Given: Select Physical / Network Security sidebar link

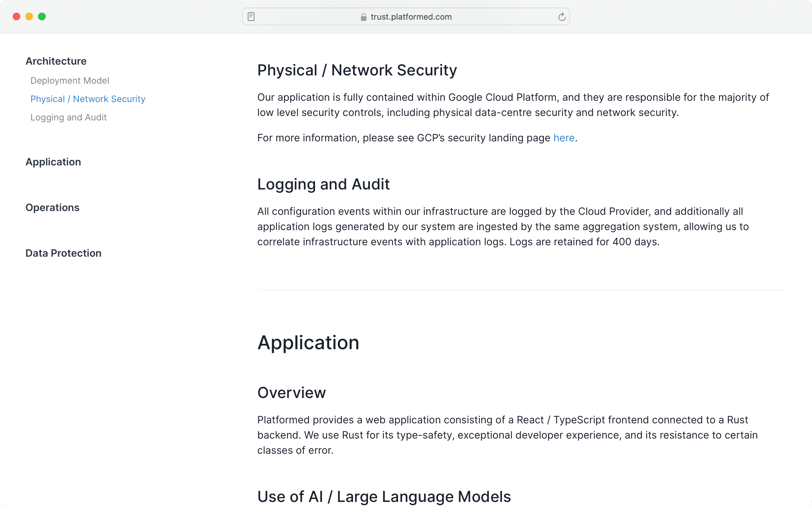Looking at the screenshot, I should point(88,99).
